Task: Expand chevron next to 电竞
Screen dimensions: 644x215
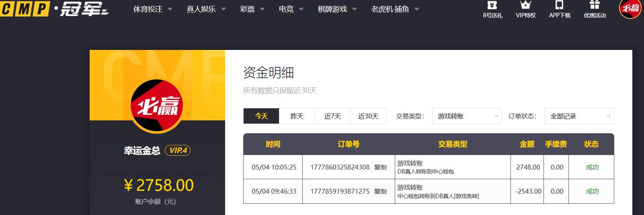Action: click(x=301, y=9)
